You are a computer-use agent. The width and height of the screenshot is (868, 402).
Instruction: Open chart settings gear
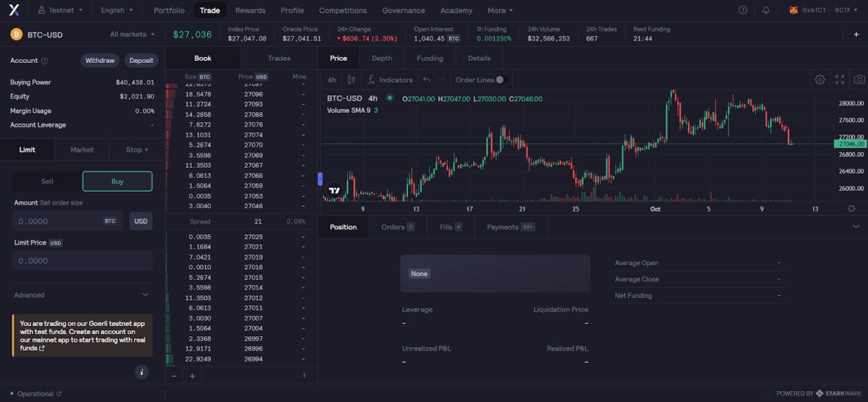(x=820, y=80)
